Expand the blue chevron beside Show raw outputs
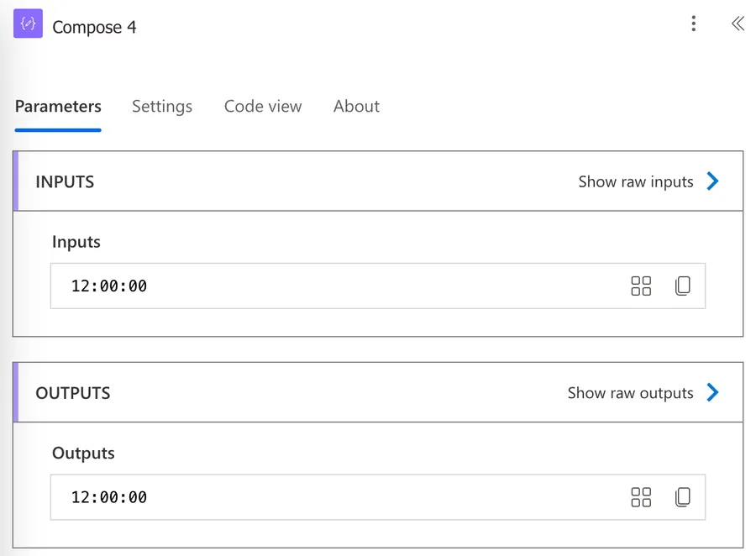Image resolution: width=756 pixels, height=556 pixels. 713,393
